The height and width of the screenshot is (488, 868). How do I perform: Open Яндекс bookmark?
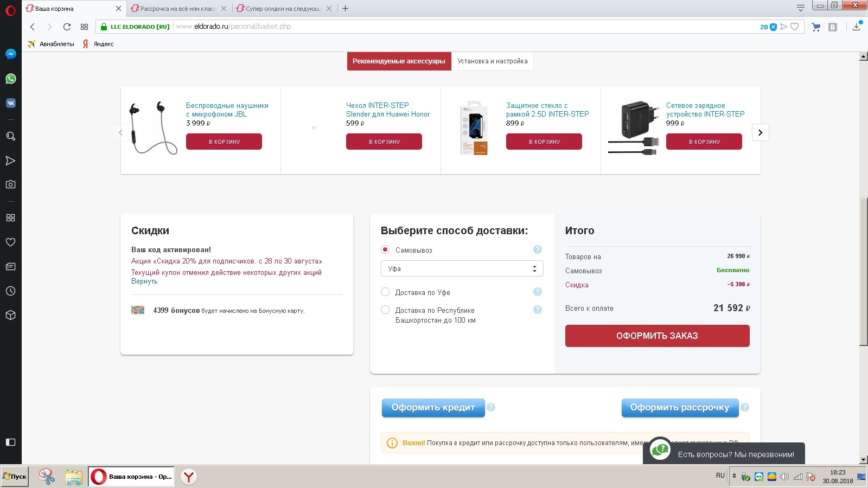[98, 44]
